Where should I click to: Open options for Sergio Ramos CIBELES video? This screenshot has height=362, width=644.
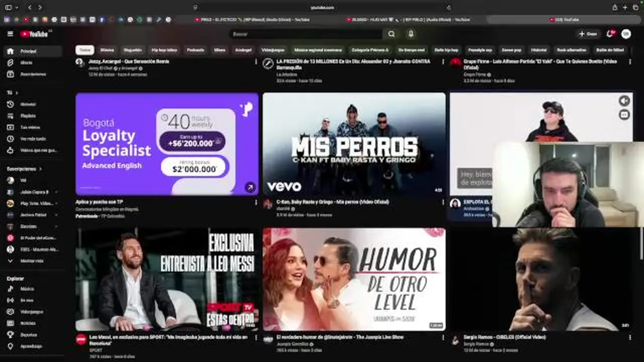[630, 337]
